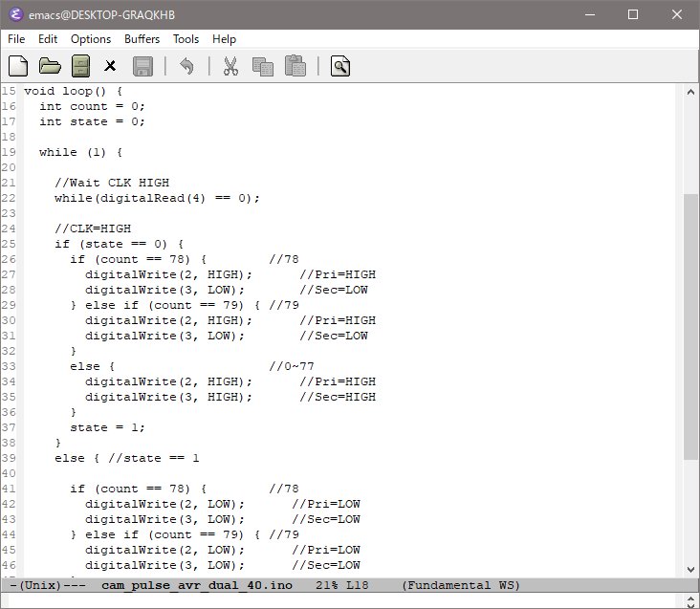The height and width of the screenshot is (609, 700).
Task: Click 'else { //state == 1' line
Action: tap(127, 458)
